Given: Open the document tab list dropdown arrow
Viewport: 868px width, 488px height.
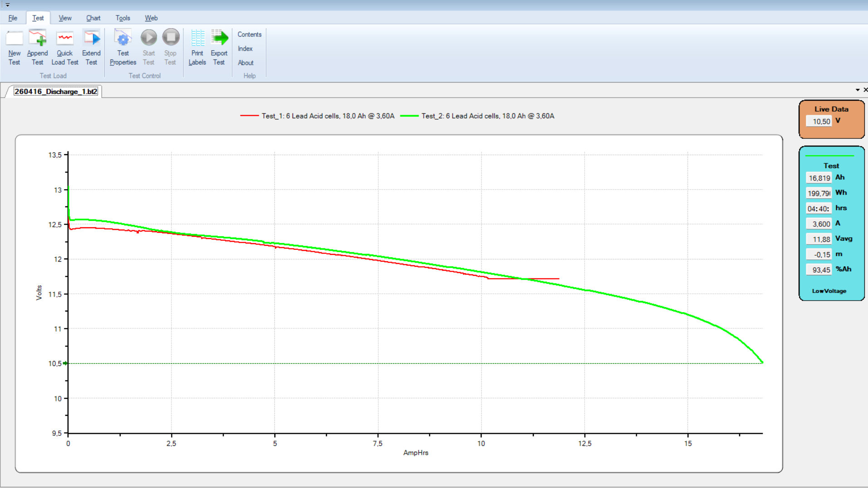Looking at the screenshot, I should pyautogui.click(x=857, y=90).
